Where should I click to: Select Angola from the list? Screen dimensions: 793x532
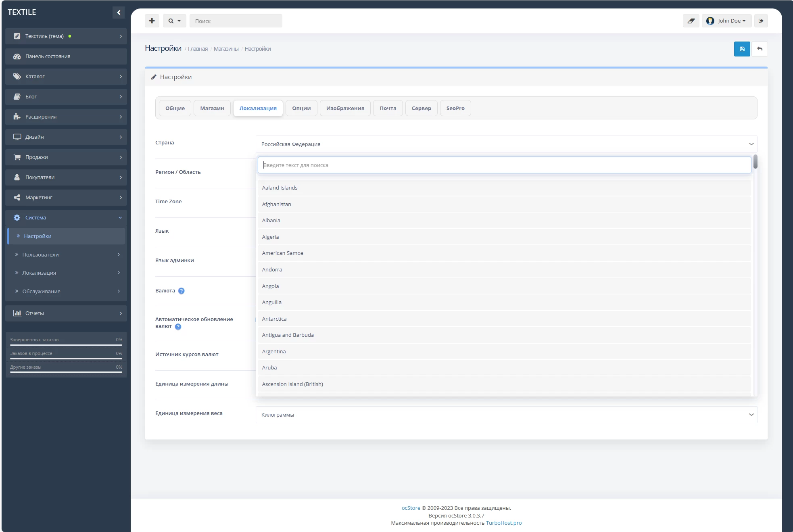click(504, 286)
